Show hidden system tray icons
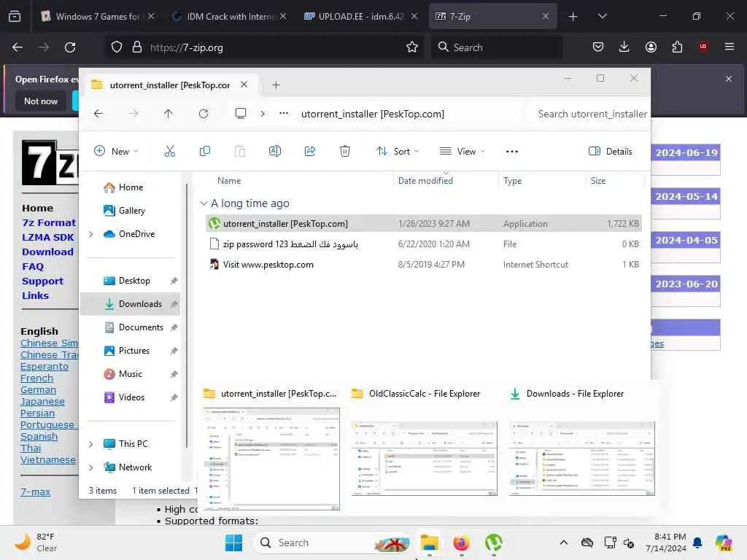Screen dimensions: 747x560 tap(564, 542)
